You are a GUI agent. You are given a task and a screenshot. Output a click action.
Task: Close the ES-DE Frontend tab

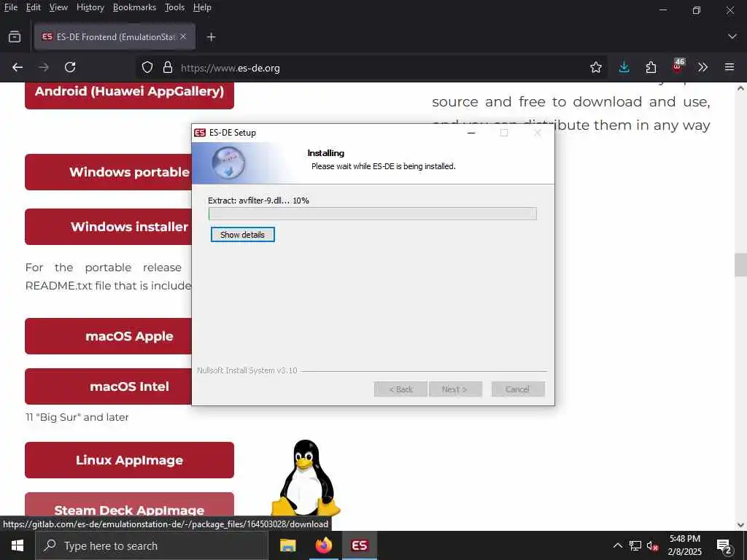click(183, 36)
